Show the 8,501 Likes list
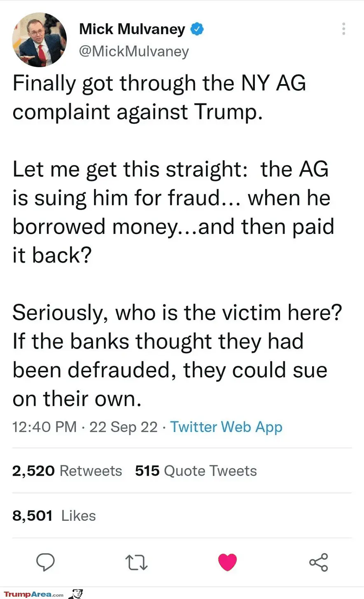This screenshot has width=364, height=599. tap(54, 516)
